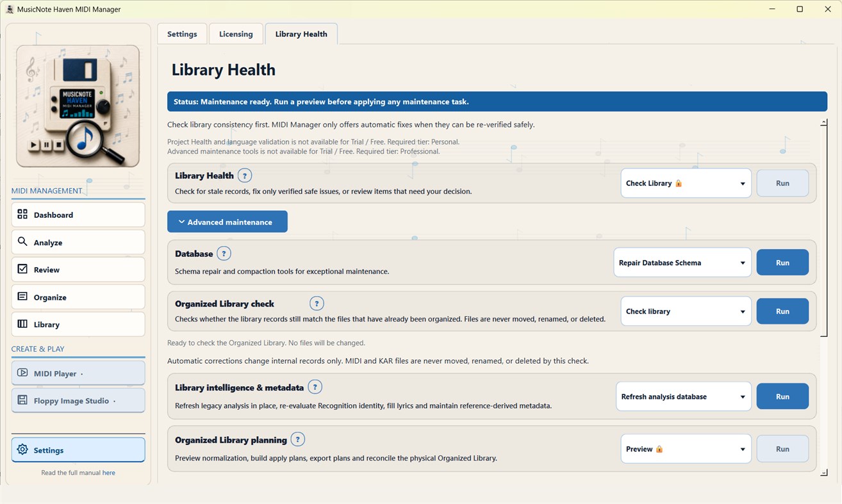Open Library in the sidebar
This screenshot has height=504, width=842.
click(x=78, y=324)
